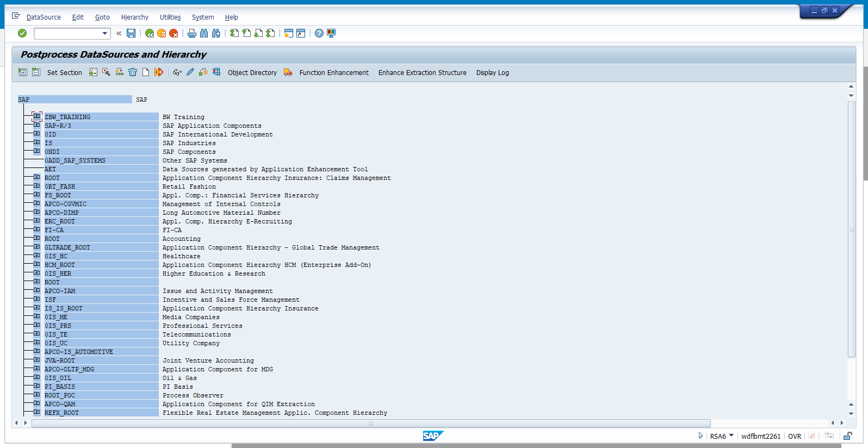
Task: Click the pencil Change icon
Action: tap(190, 72)
